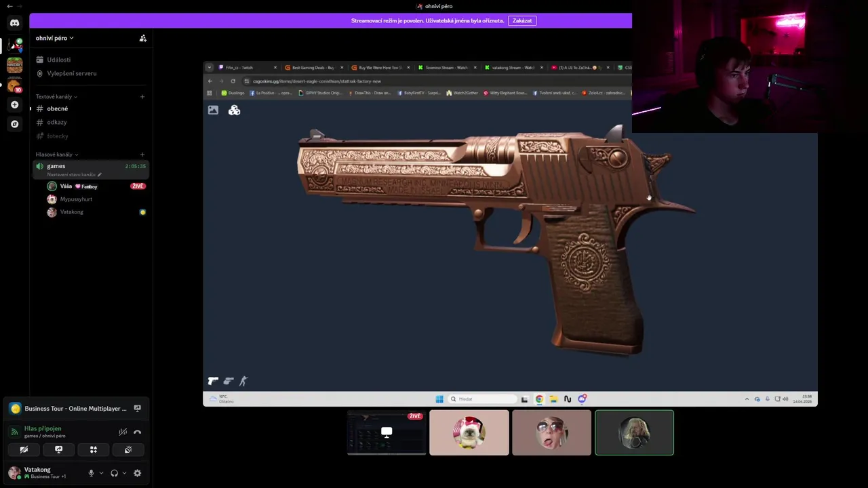Viewport: 868px width, 488px height.
Task: Open Discord direct messages home icon
Action: click(x=14, y=23)
